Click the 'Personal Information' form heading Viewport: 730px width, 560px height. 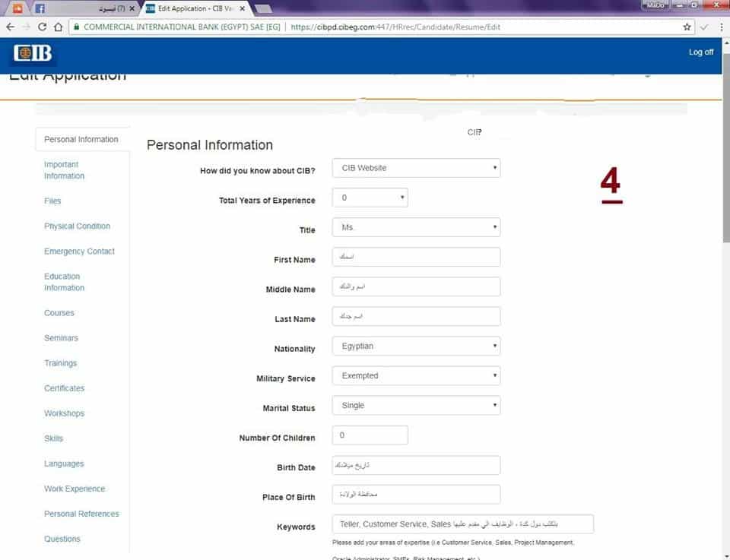(x=210, y=145)
